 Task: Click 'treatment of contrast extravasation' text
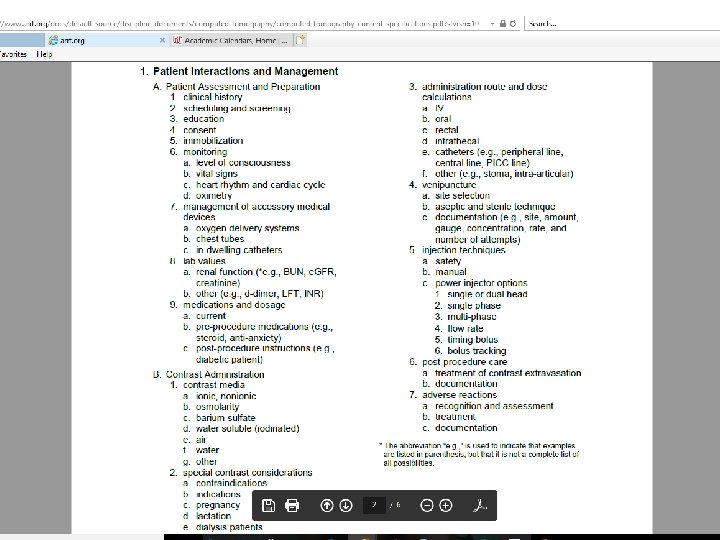[508, 373]
